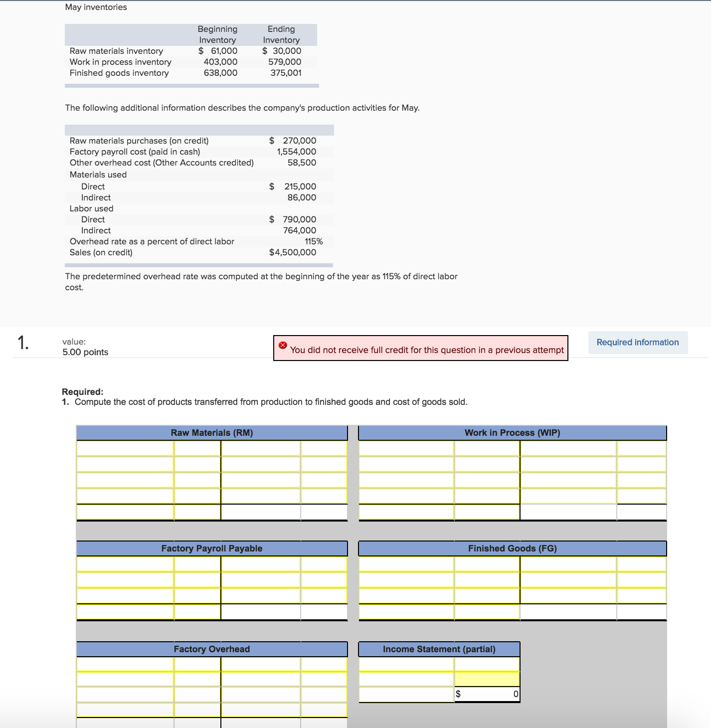Click the first label cell under Income Statement (partial)

(406, 664)
